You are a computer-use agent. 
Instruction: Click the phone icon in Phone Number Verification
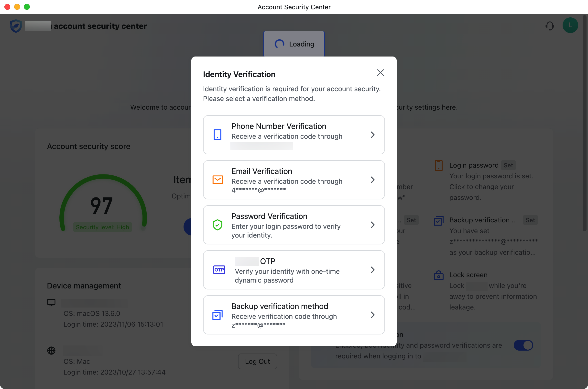pos(217,135)
